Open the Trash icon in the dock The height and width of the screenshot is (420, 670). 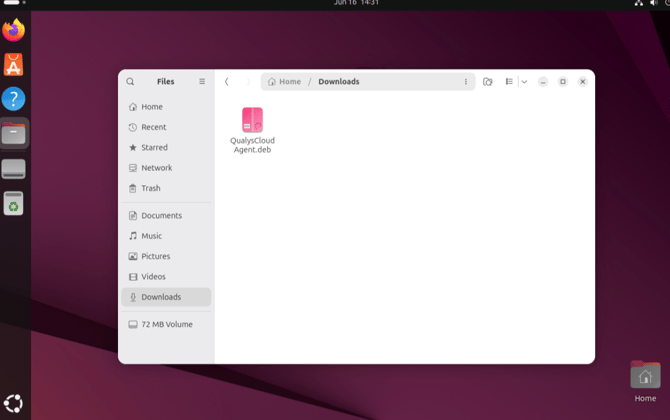(x=14, y=203)
